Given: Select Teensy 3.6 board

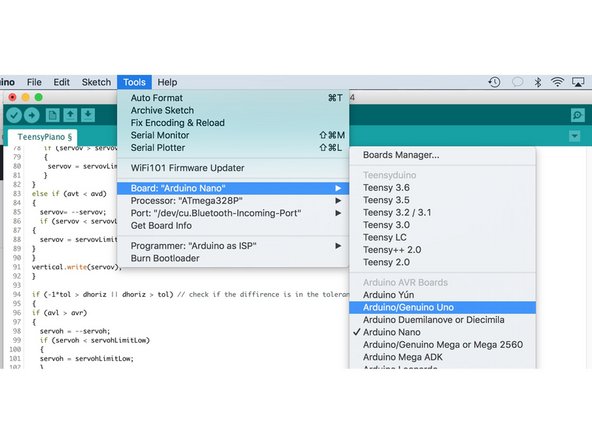Looking at the screenshot, I should 442,188.
